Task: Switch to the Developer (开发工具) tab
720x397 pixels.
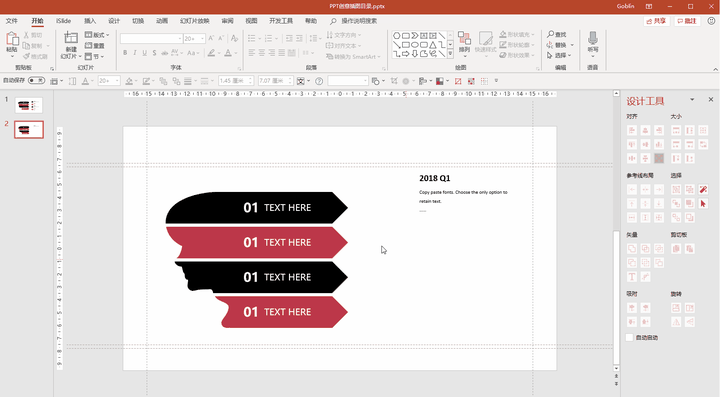Action: coord(281,21)
